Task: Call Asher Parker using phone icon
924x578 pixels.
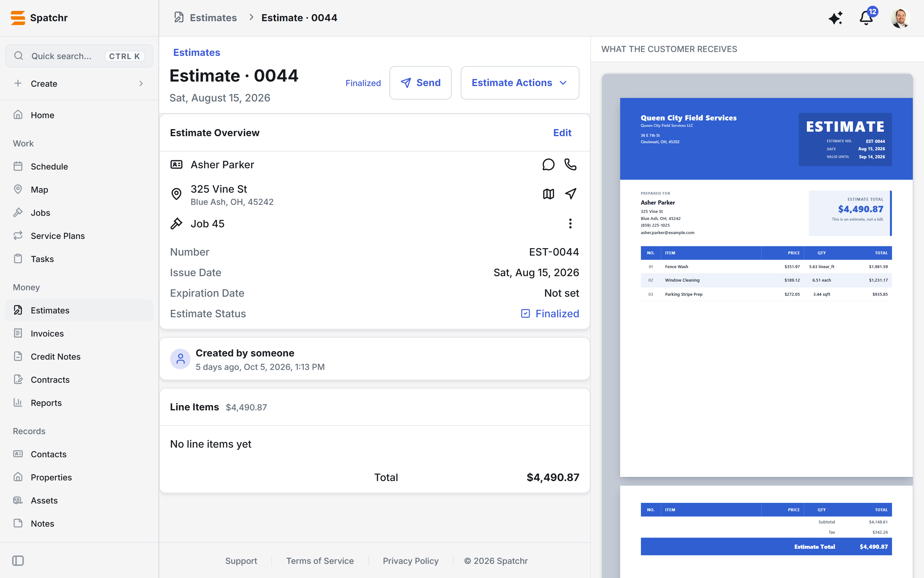Action: pyautogui.click(x=570, y=165)
